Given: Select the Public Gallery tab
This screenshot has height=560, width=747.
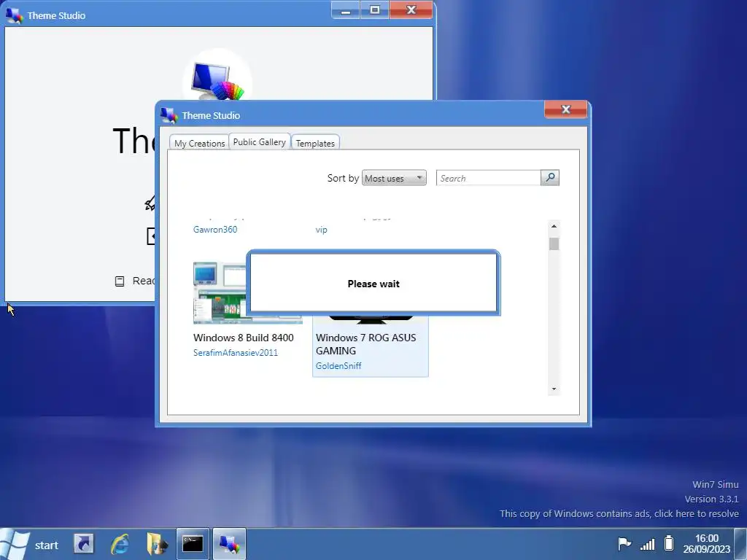Looking at the screenshot, I should pos(259,142).
